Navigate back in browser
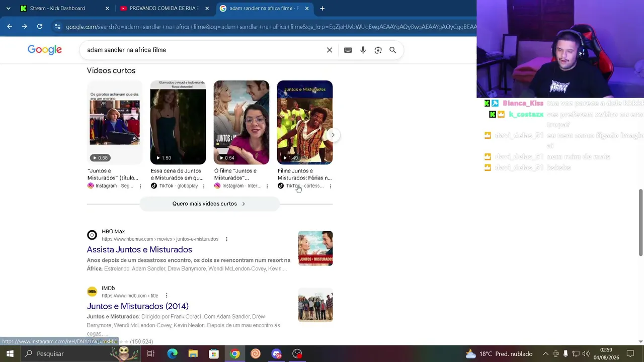 pos(10,26)
